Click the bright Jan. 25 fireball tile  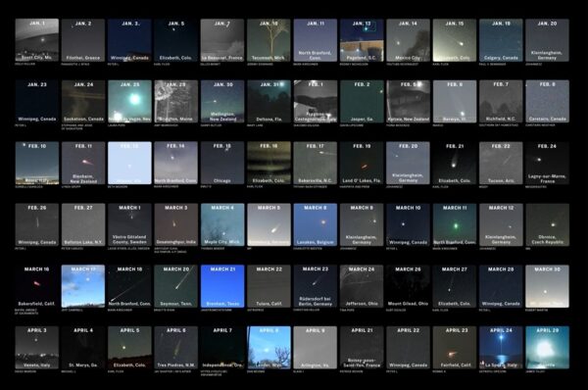click(129, 101)
